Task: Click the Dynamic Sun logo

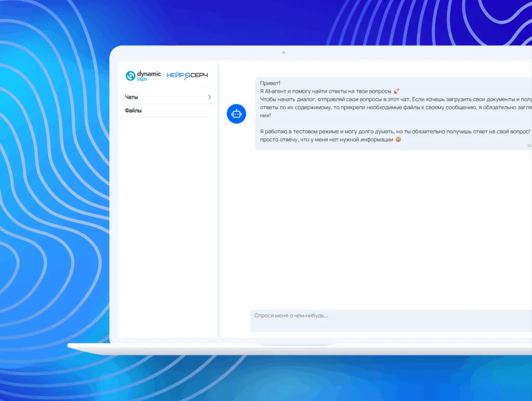Action: coord(143,76)
